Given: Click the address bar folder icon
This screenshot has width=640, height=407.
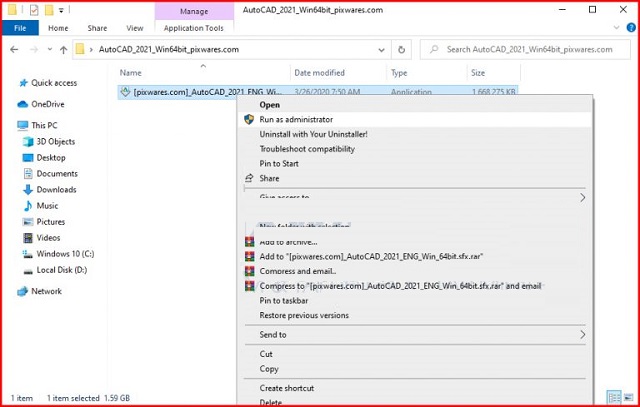Looking at the screenshot, I should tap(80, 49).
